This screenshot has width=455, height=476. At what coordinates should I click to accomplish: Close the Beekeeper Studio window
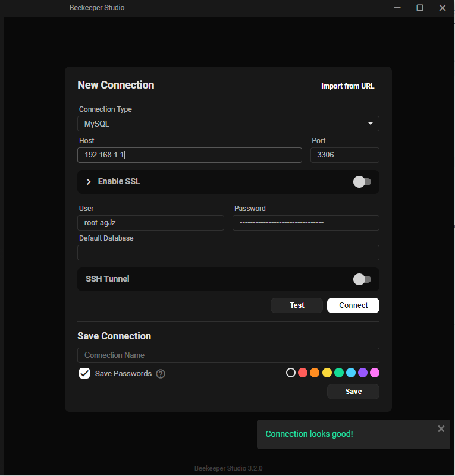point(443,8)
